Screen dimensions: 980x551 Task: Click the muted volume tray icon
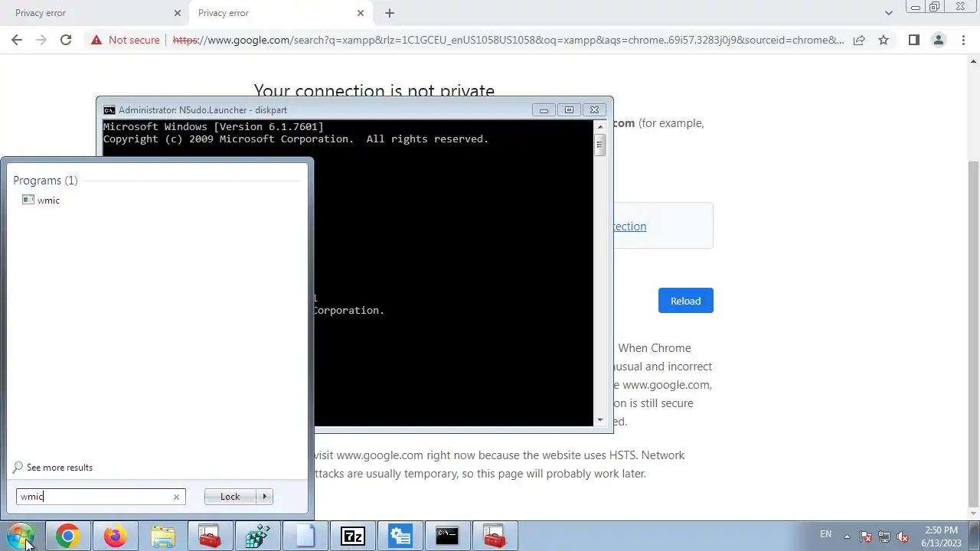(x=903, y=536)
